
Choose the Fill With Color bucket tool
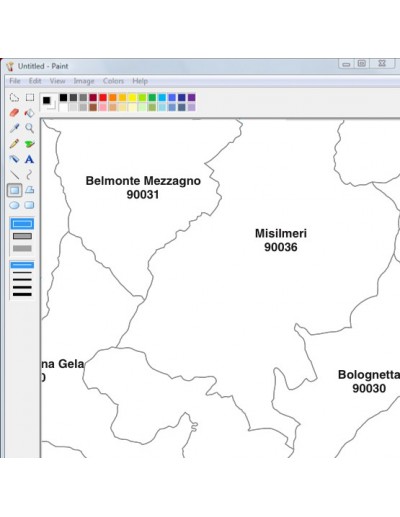click(30, 113)
